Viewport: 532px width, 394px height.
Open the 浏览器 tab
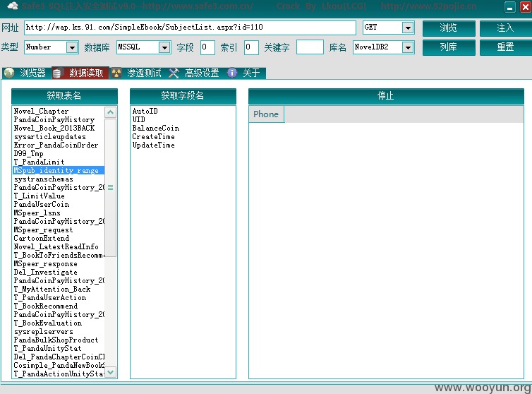pos(27,73)
